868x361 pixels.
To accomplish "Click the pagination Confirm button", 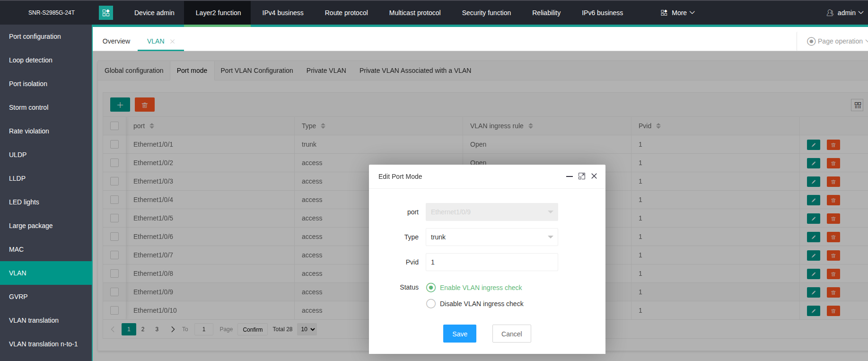I will click(253, 329).
